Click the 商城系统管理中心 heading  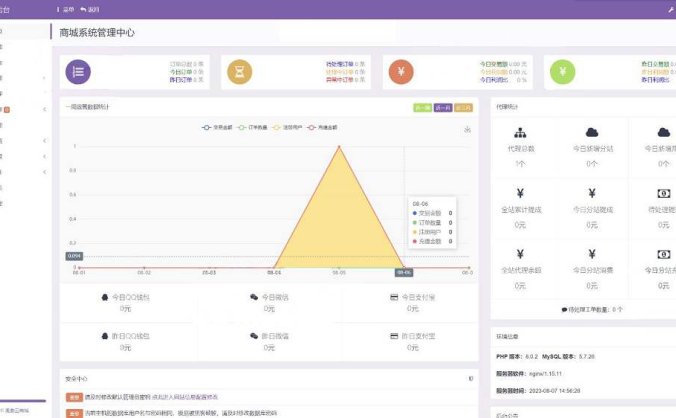[97, 33]
